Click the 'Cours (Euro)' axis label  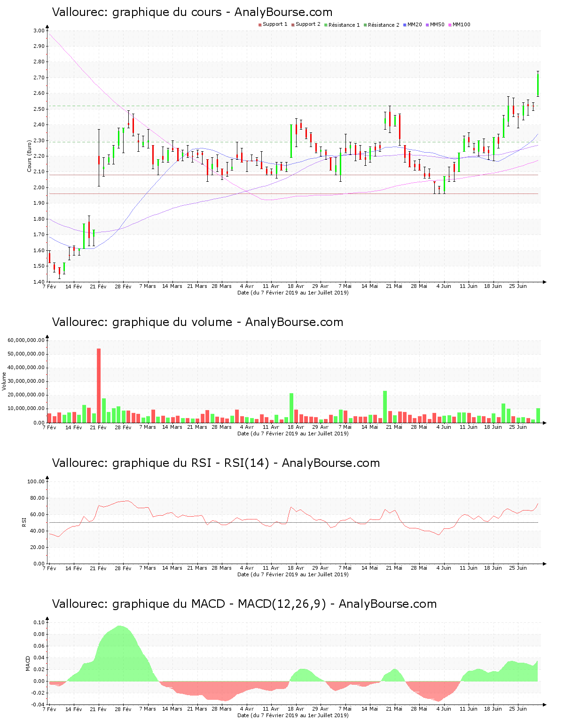click(29, 156)
